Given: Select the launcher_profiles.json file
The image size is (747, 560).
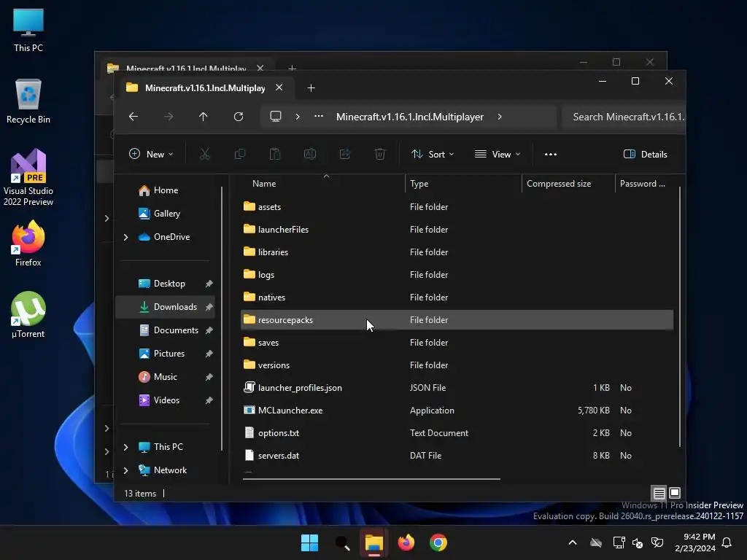Looking at the screenshot, I should coord(457,388).
